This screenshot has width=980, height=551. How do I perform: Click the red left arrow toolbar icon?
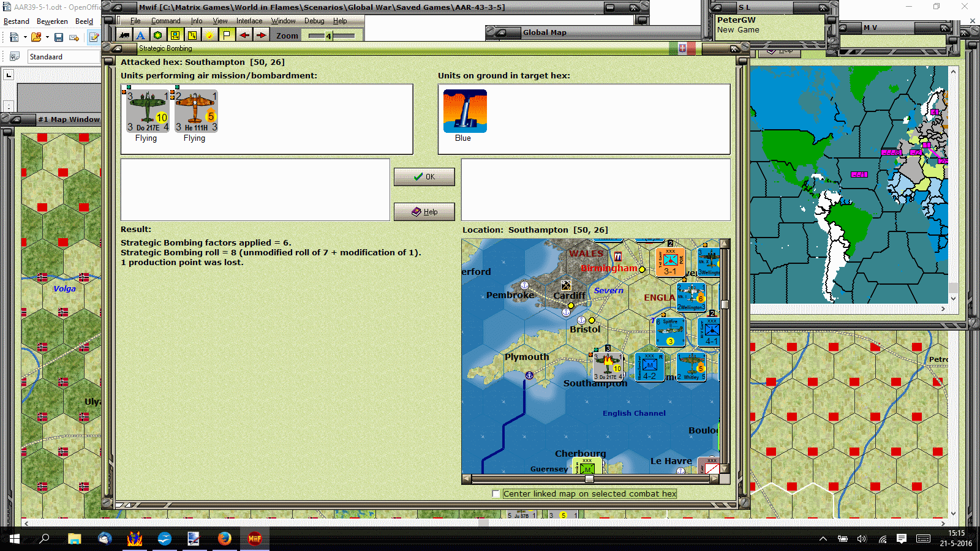pos(244,35)
